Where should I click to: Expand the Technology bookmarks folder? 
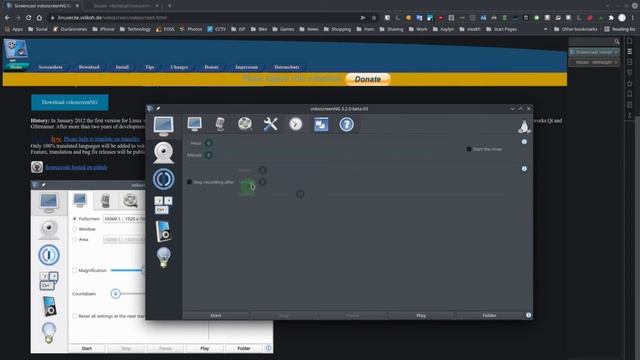[135, 29]
